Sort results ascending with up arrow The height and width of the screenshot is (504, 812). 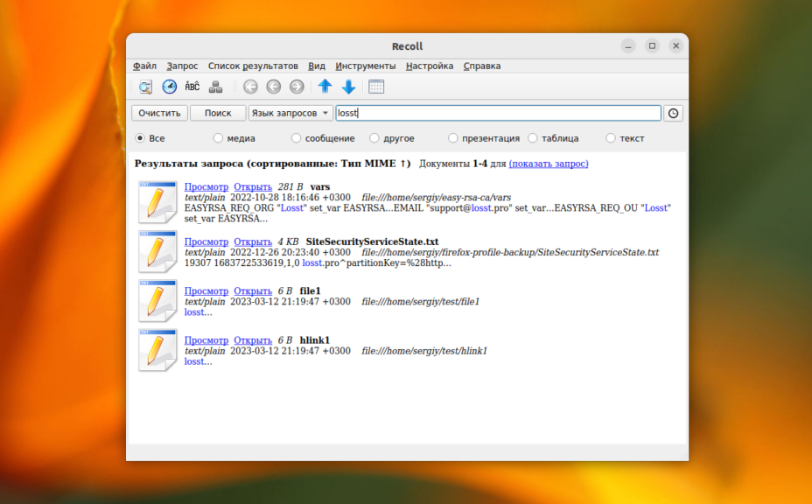coord(325,87)
